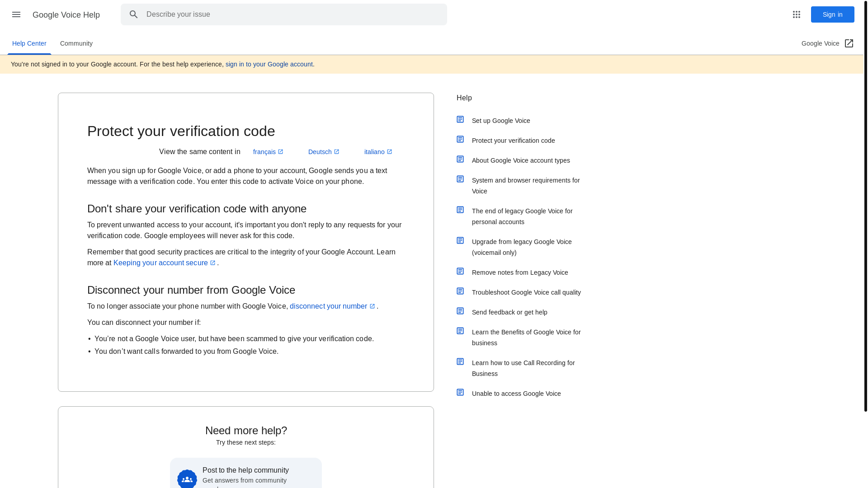Open Unable to access Google Voice
The image size is (868, 488).
tap(516, 394)
